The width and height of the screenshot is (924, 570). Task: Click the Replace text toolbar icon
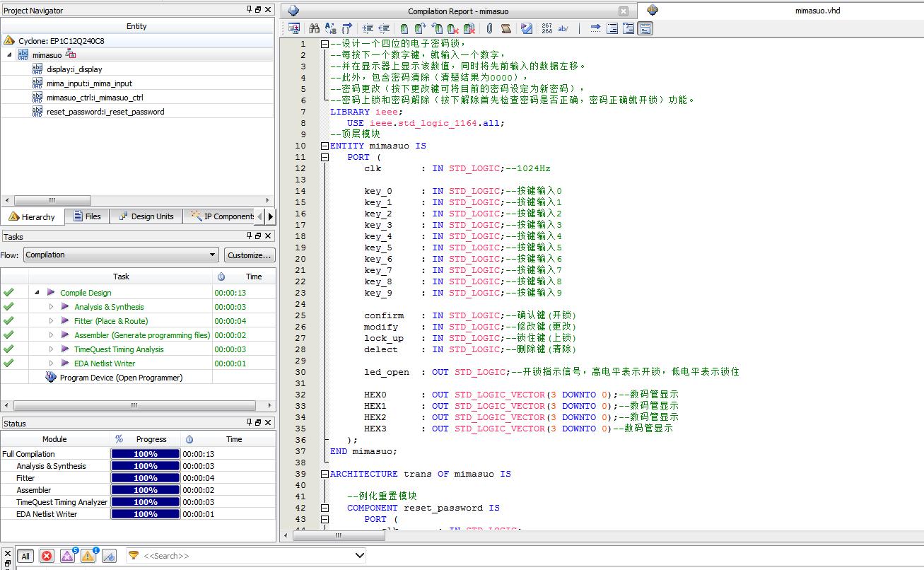coord(330,28)
